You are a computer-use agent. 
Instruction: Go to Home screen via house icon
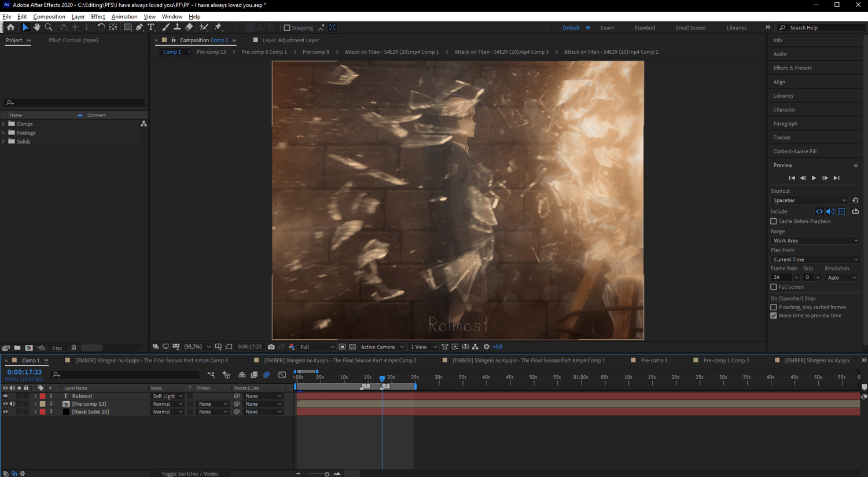point(10,27)
